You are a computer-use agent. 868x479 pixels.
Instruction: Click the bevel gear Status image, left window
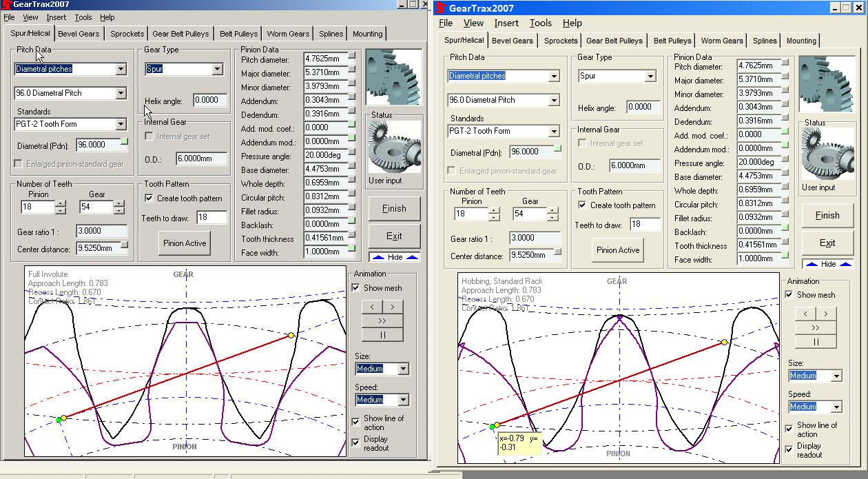[x=395, y=147]
